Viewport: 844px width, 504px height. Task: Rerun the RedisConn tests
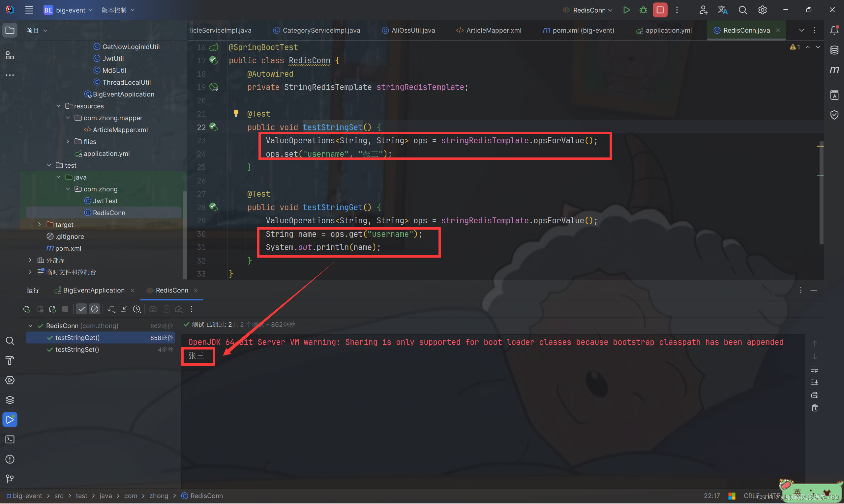[26, 309]
